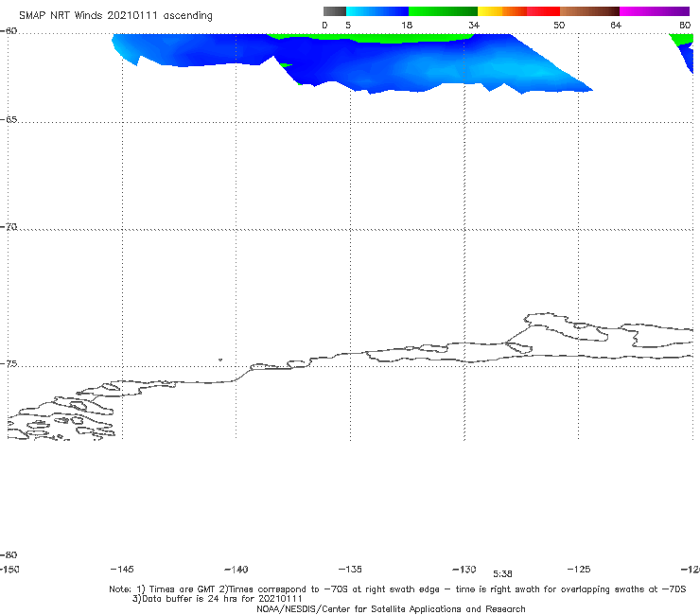Click the note line 'Data buffer is 24 hrs'
The width and height of the screenshot is (700, 615).
(x=217, y=599)
